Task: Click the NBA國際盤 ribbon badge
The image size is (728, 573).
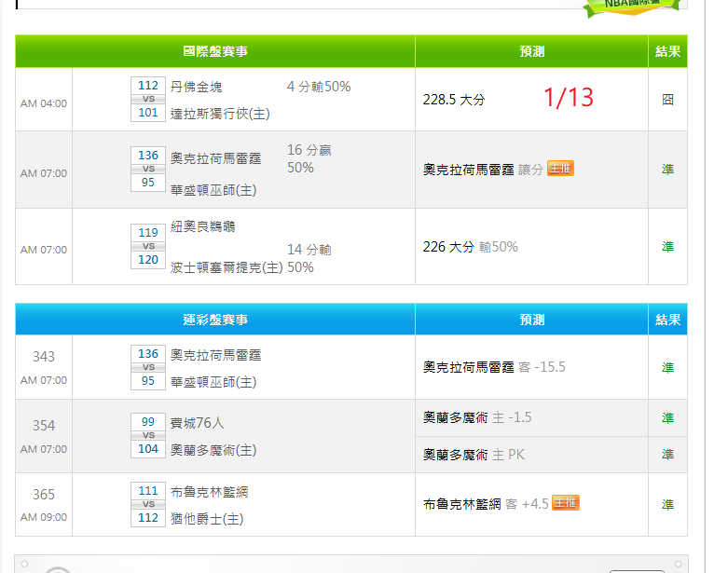Action: click(x=632, y=6)
